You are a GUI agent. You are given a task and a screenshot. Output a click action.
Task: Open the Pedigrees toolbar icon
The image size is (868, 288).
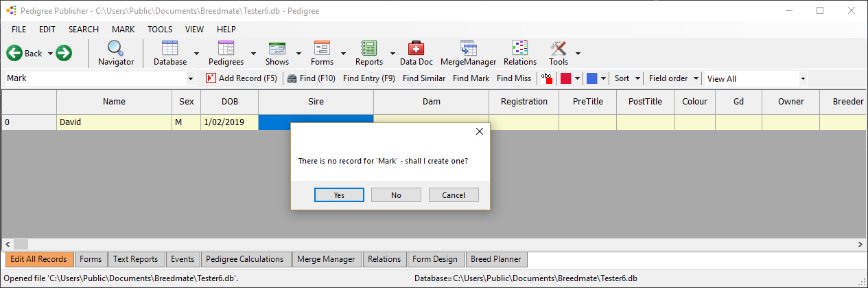point(226,53)
